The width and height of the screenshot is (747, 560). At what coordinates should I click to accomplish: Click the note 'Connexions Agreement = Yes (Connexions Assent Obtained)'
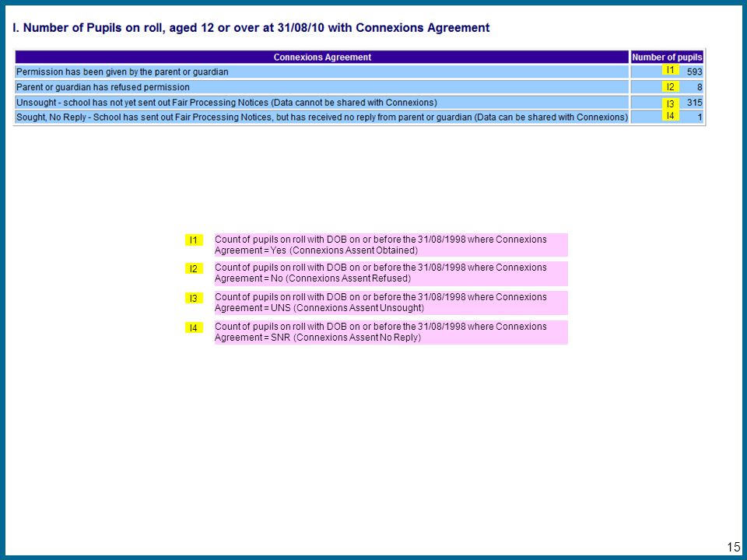tap(391, 245)
